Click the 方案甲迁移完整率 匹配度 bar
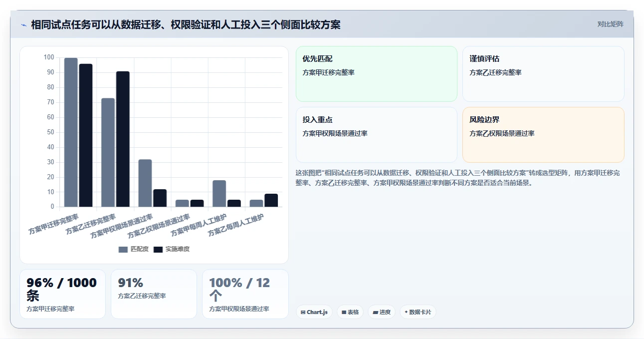The width and height of the screenshot is (644, 339). [x=71, y=132]
